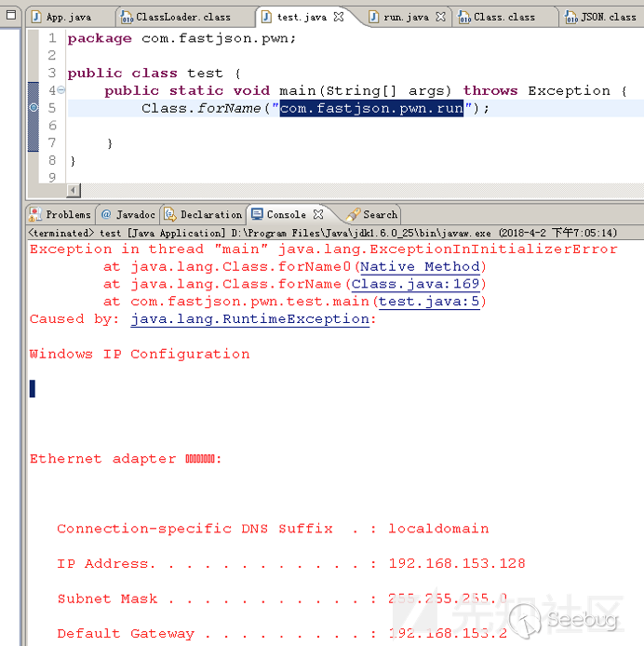Screen dimensions: 644x646
Task: Click the Javadoc @ icon
Action: pyautogui.click(x=106, y=214)
